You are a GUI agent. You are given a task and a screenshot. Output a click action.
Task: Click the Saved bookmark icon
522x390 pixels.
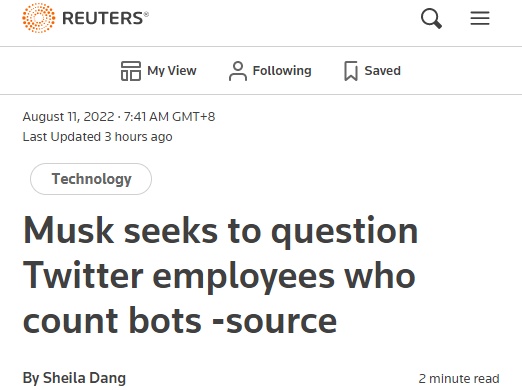[351, 71]
